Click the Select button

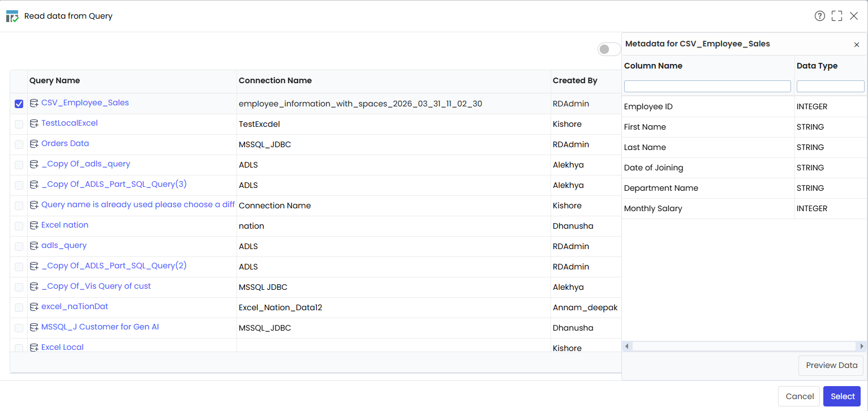pos(842,396)
